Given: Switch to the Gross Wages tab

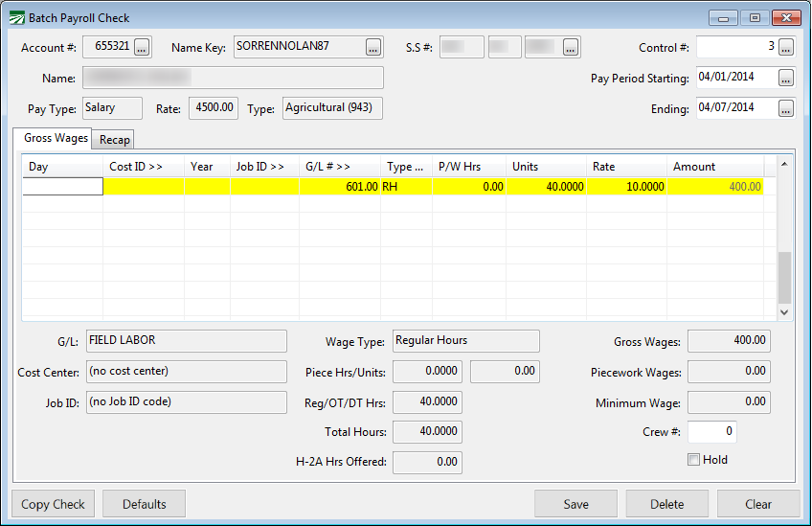Looking at the screenshot, I should [53, 138].
